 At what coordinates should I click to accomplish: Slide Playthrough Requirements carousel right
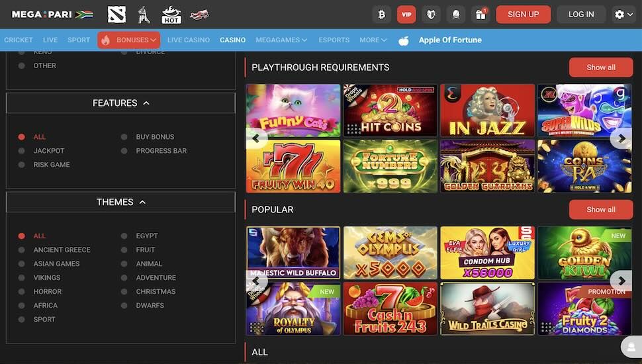coord(621,138)
